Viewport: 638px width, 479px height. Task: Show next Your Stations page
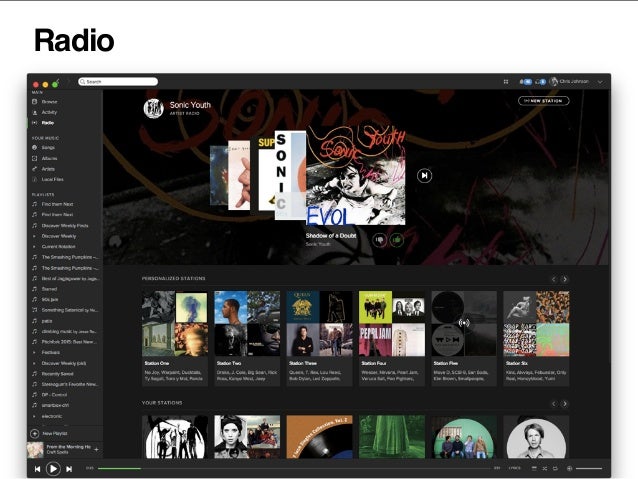tap(565, 404)
